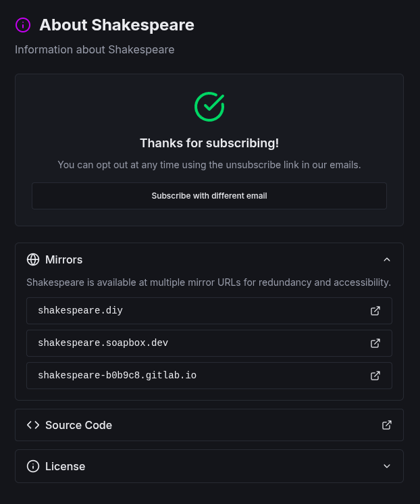Click the About Shakespeare heading
This screenshot has height=504, width=420.
[x=117, y=25]
